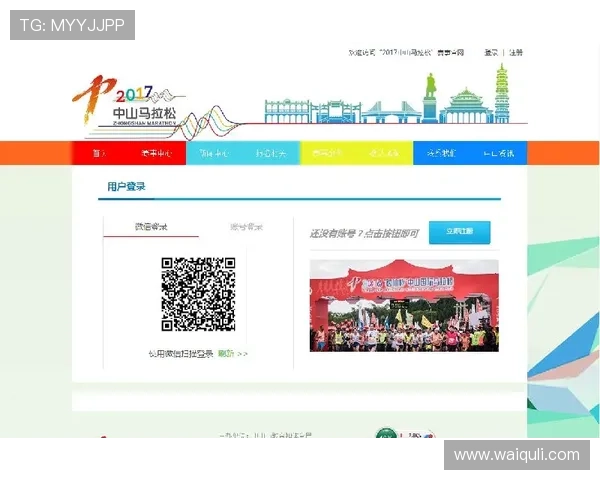Open the last blue nav item 中山资讯
Screen dimensions: 600x480
coord(499,153)
